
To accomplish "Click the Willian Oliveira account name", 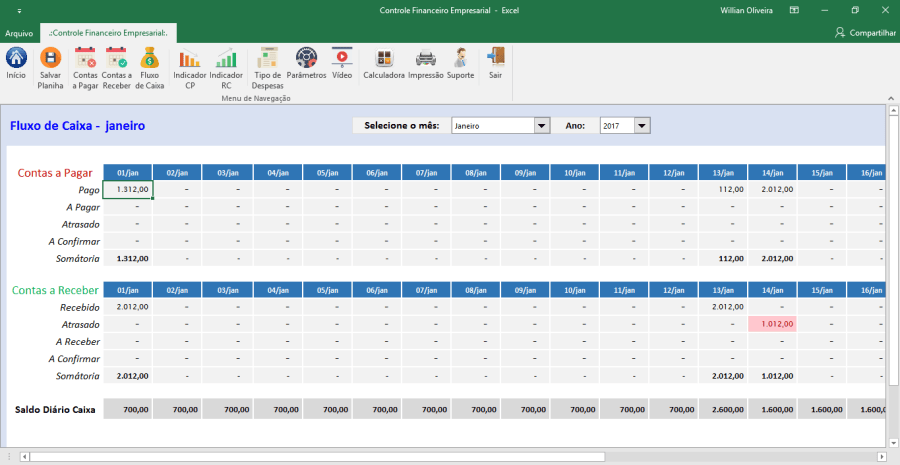I will (x=746, y=10).
